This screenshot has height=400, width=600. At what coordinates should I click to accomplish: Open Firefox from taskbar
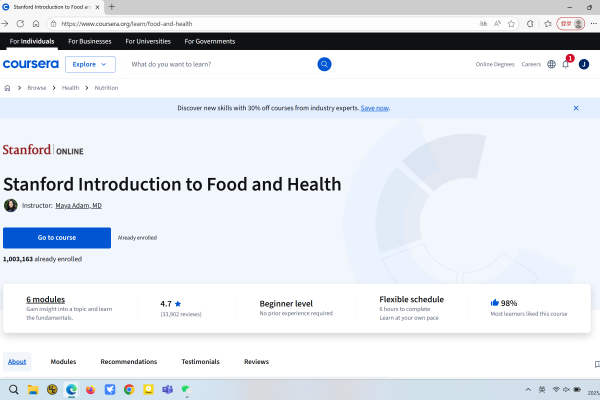[x=90, y=390]
